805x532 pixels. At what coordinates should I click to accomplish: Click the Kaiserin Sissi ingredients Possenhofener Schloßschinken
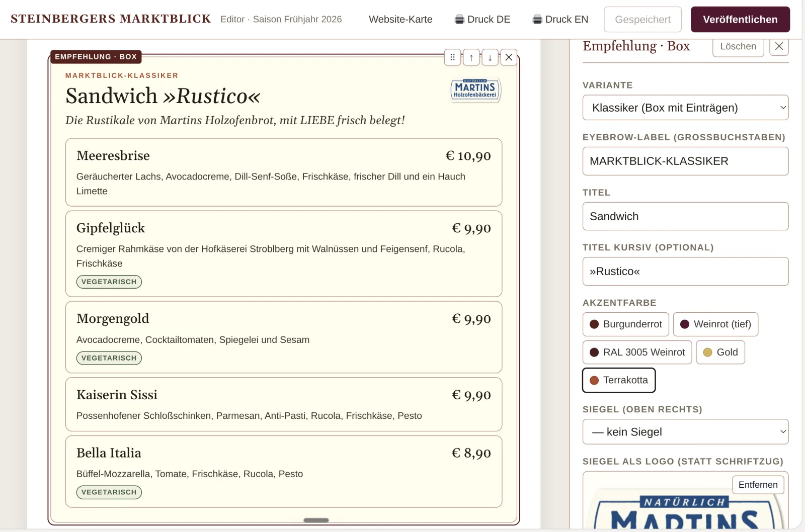[249, 416]
